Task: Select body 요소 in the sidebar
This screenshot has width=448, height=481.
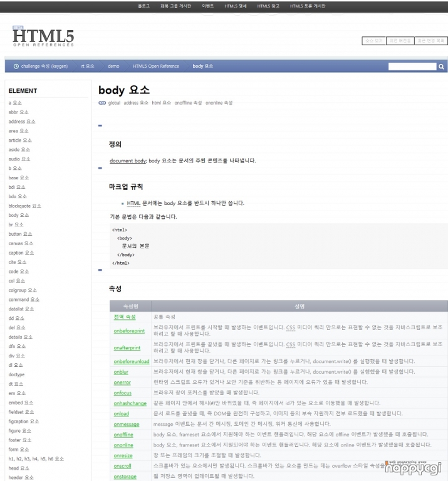Action: pos(18,215)
